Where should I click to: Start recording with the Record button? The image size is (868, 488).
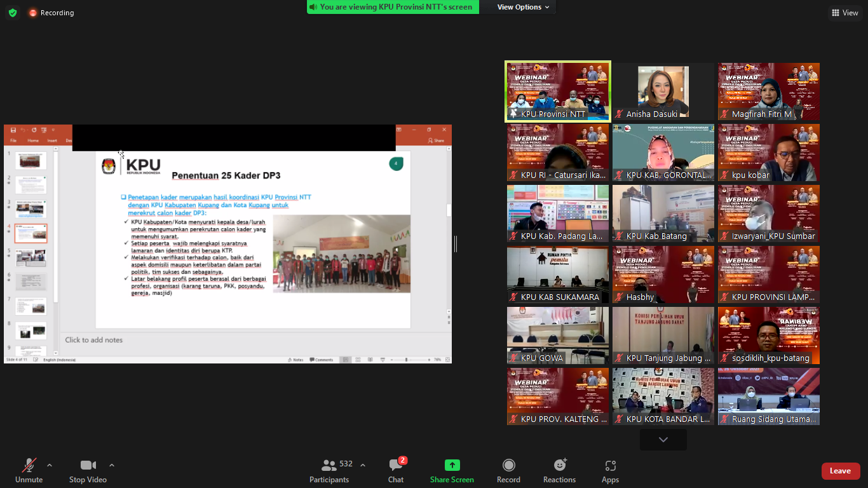(x=508, y=470)
